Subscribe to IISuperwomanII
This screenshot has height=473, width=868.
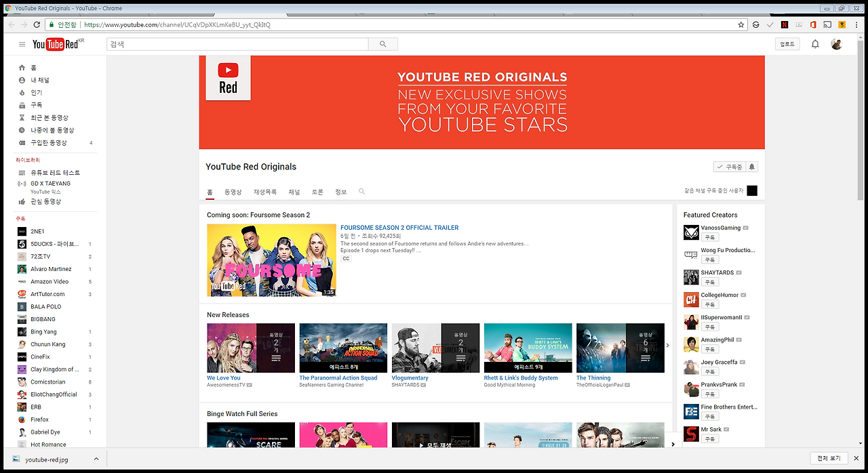click(709, 327)
